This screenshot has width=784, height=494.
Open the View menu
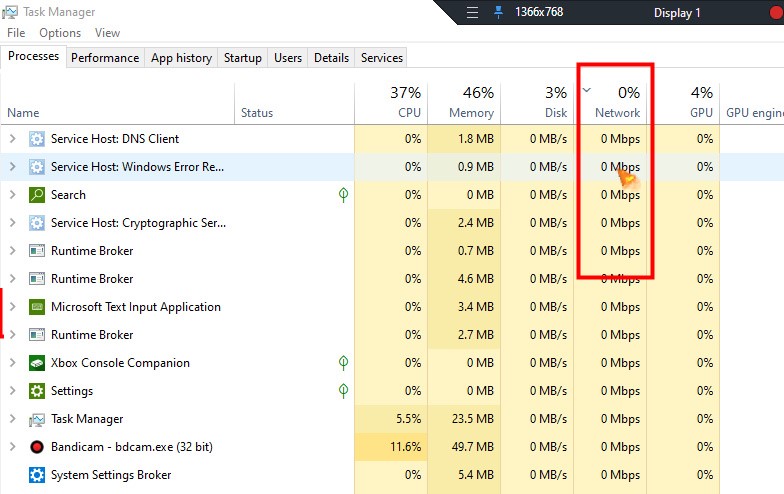pyautogui.click(x=107, y=33)
